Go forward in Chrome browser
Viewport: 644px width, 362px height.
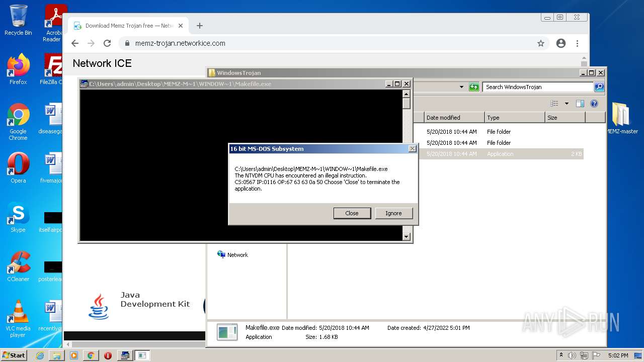click(91, 43)
